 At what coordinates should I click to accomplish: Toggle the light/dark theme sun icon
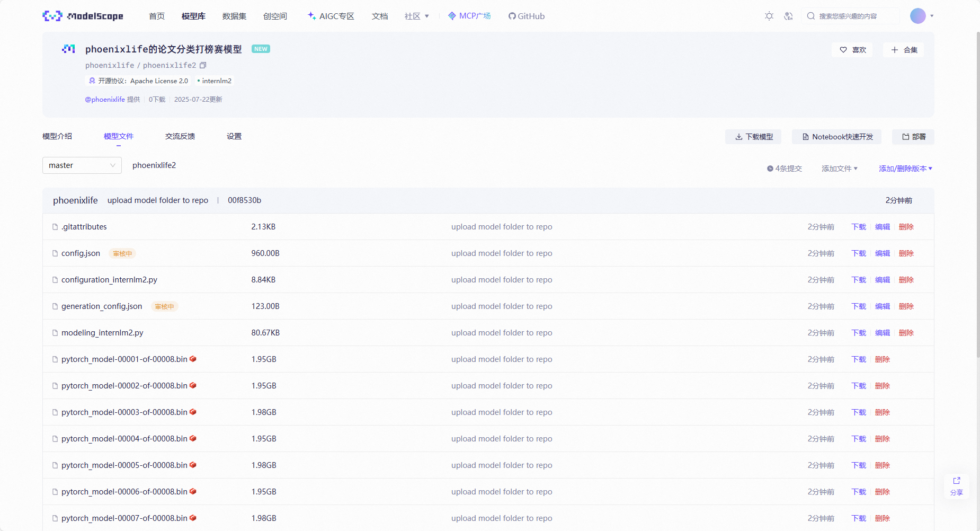click(x=769, y=16)
